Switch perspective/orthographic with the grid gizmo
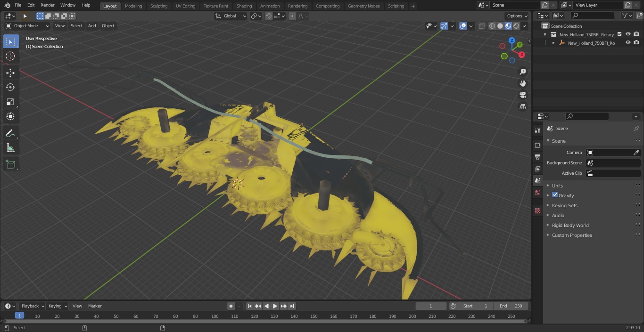The width and height of the screenshot is (644, 332). pyautogui.click(x=522, y=107)
